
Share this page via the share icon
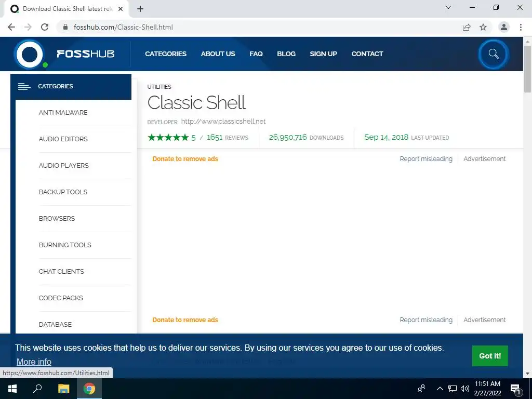467,27
